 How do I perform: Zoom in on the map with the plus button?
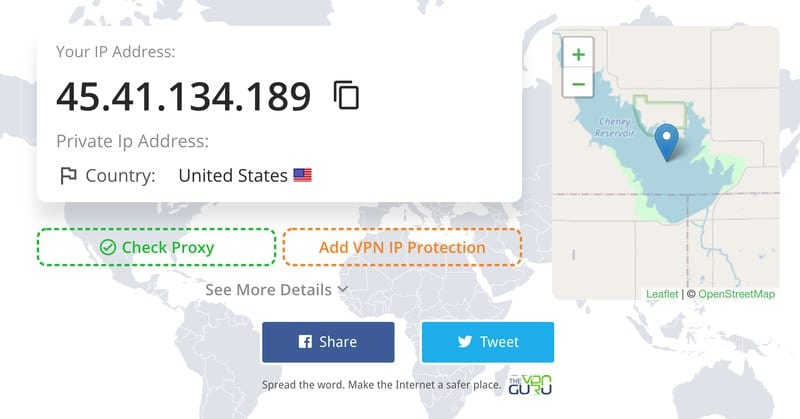578,54
